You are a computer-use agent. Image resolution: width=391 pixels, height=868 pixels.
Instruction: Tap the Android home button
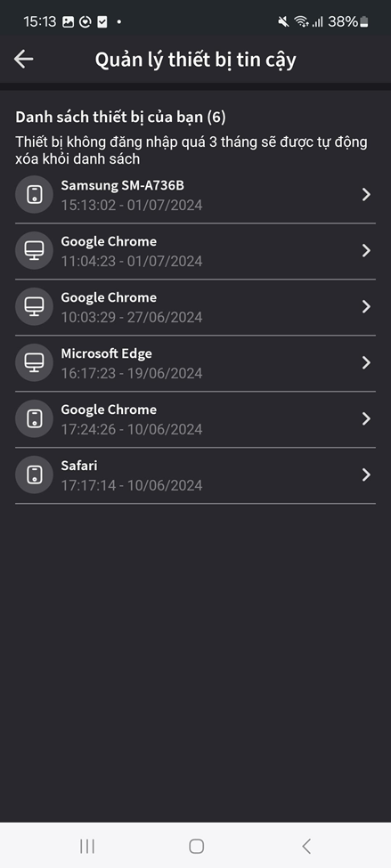196,846
